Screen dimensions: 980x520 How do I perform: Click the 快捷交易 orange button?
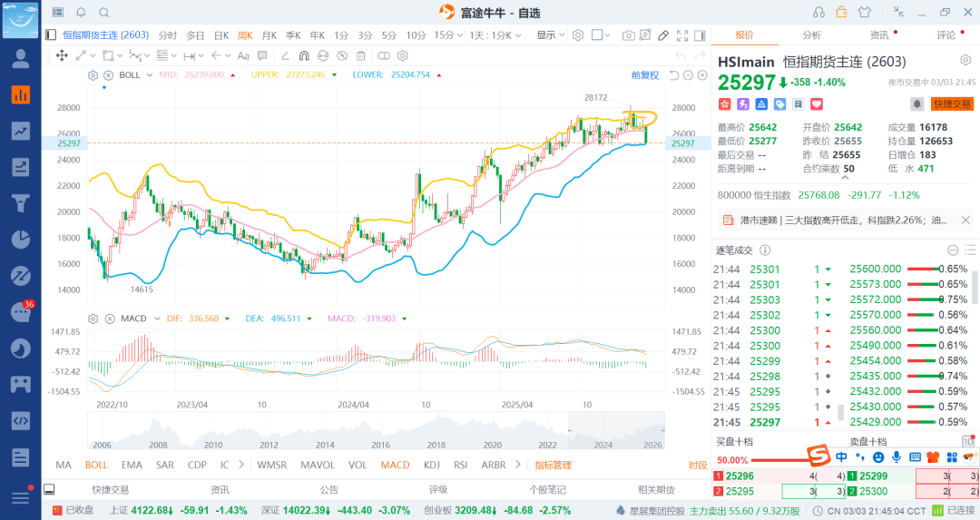(952, 104)
